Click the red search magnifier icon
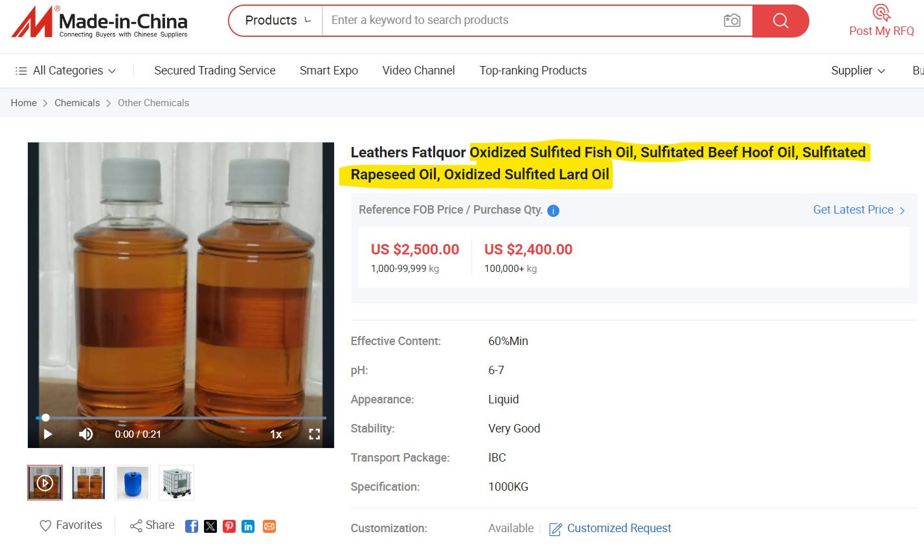The height and width of the screenshot is (560, 924). (780, 20)
